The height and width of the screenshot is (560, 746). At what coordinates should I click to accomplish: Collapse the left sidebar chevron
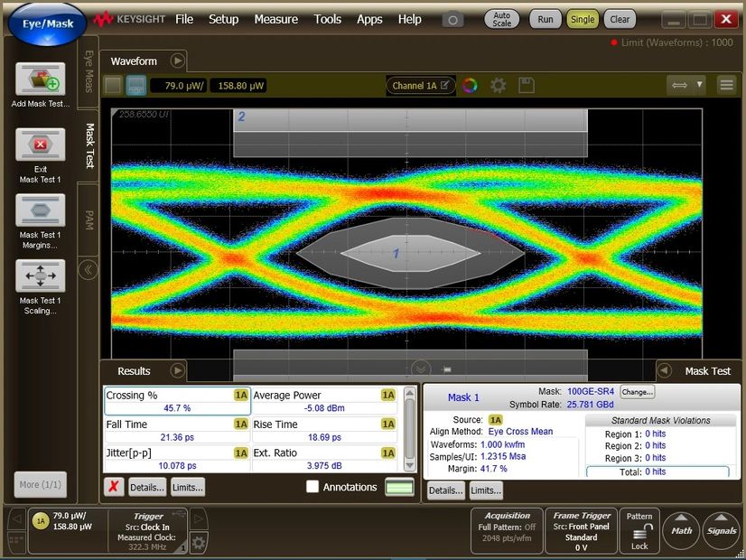pyautogui.click(x=88, y=268)
